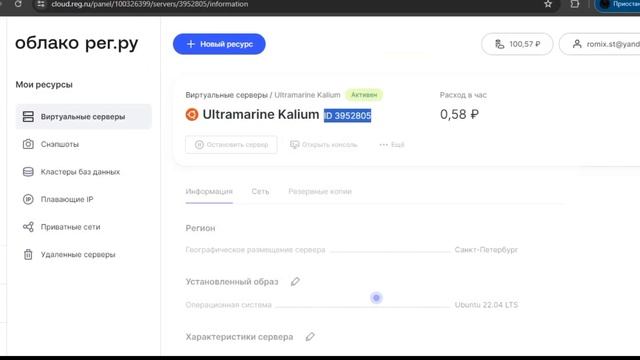
Task: Switch to the Информация tab
Action: (209, 191)
